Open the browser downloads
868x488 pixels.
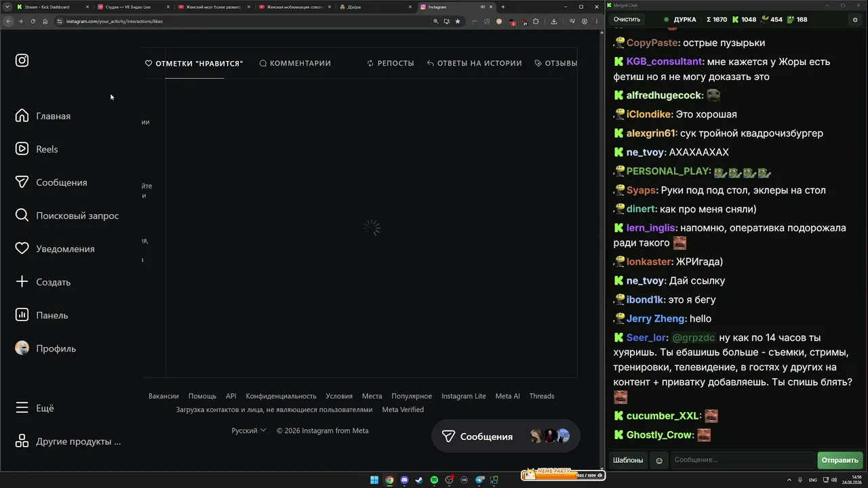[x=554, y=21]
